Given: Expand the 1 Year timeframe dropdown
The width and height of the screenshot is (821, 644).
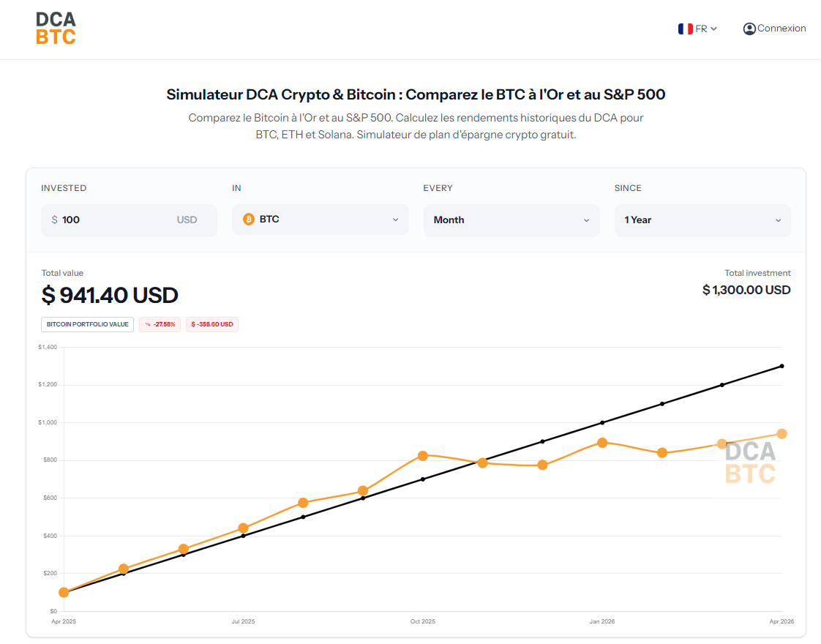Looking at the screenshot, I should coord(702,219).
